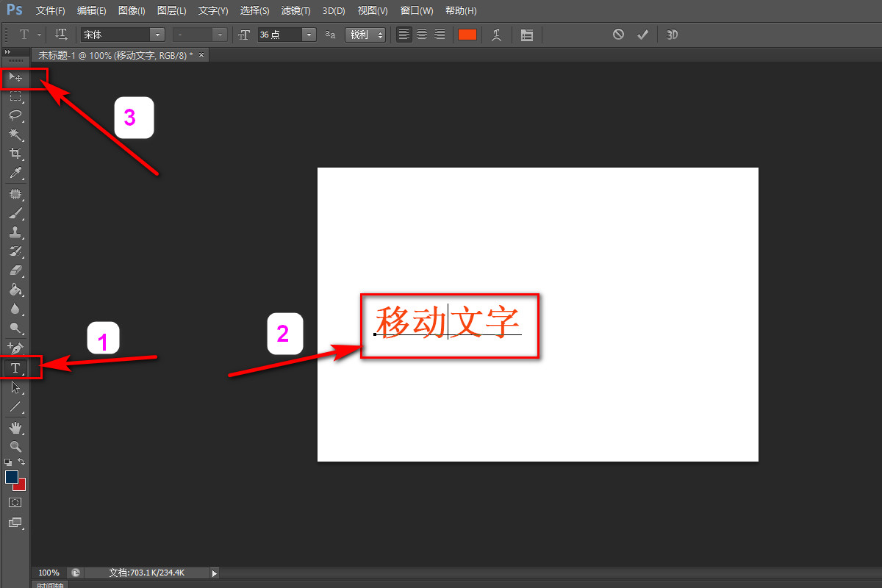Screen dimensions: 882x588
Task: Open the 36点 font size dropdown
Action: 308,34
